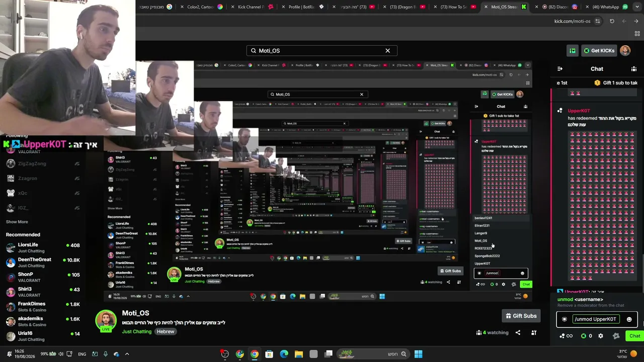Viewport: 644px width, 362px height.
Task: Open OBS Studio from taskbar
Action: (225, 354)
